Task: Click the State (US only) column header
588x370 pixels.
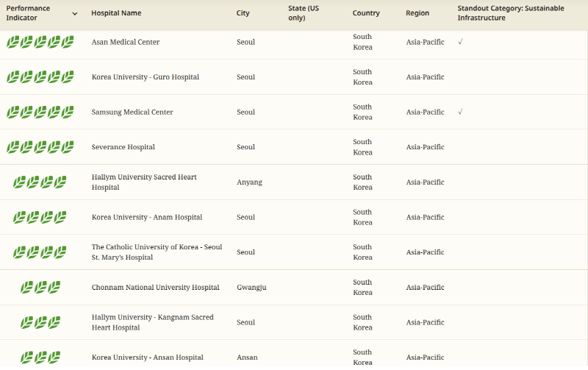Action: pyautogui.click(x=304, y=13)
